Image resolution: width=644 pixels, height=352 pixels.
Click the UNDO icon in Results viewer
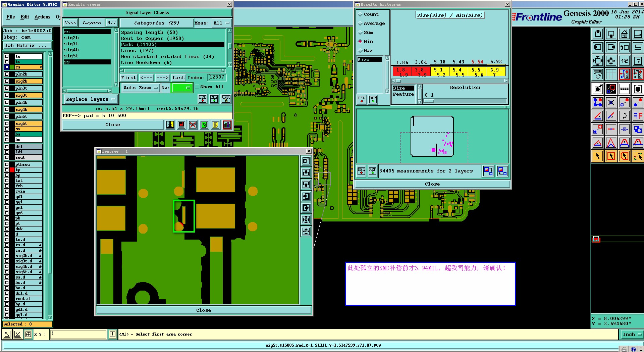(x=226, y=99)
